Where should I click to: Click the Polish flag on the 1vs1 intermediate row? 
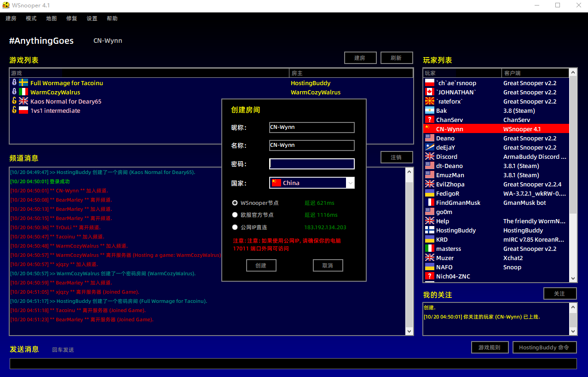(23, 110)
